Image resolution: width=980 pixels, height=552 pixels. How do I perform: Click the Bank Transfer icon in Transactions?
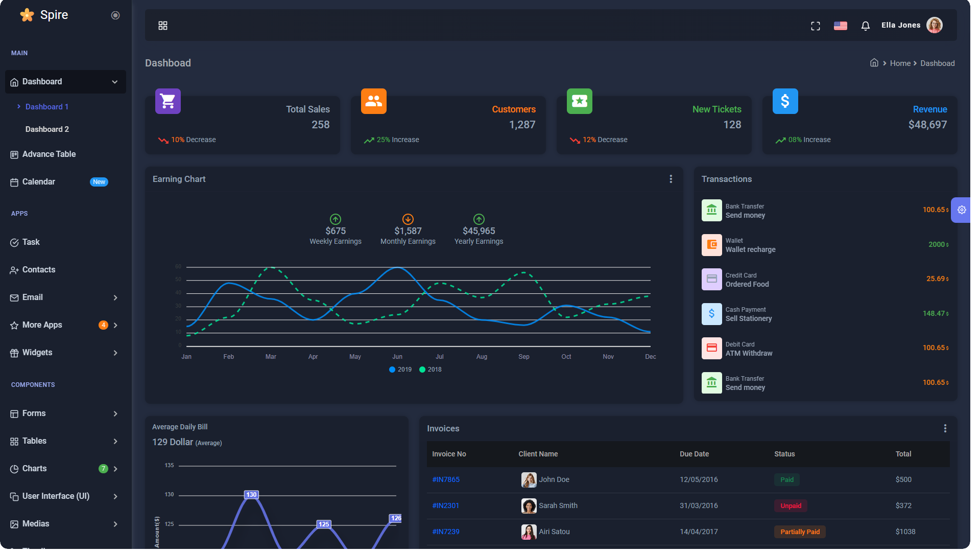pos(711,210)
